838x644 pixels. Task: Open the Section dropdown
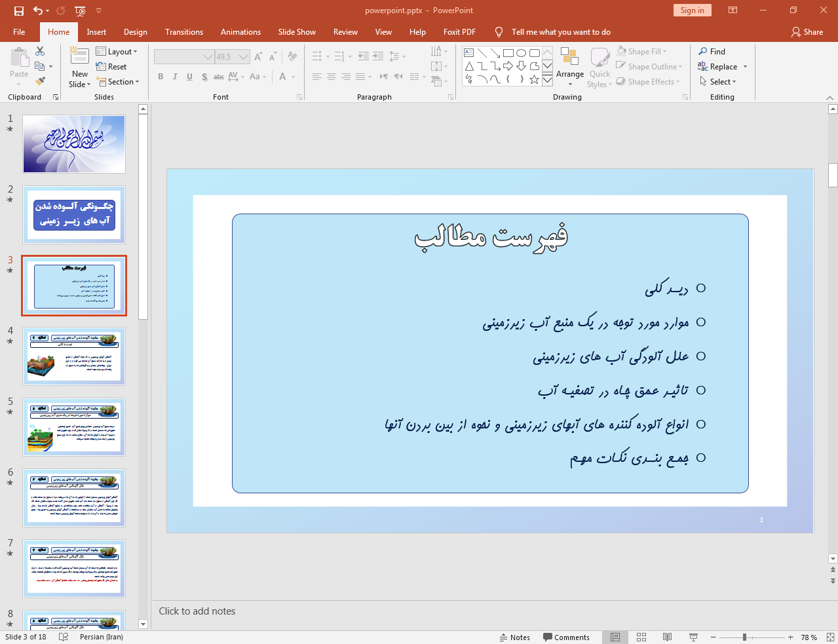[x=118, y=81]
